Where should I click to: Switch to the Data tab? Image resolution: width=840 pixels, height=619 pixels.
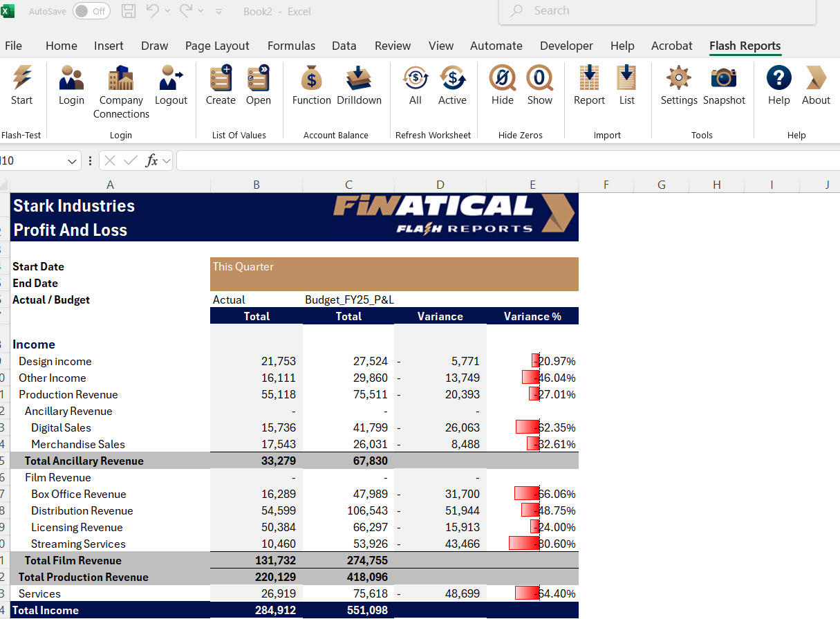tap(344, 46)
